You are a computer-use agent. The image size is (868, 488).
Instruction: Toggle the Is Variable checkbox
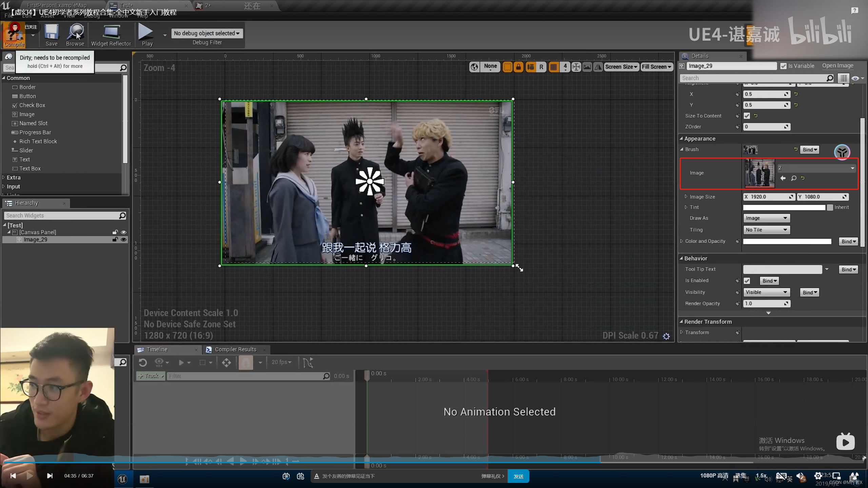click(783, 66)
